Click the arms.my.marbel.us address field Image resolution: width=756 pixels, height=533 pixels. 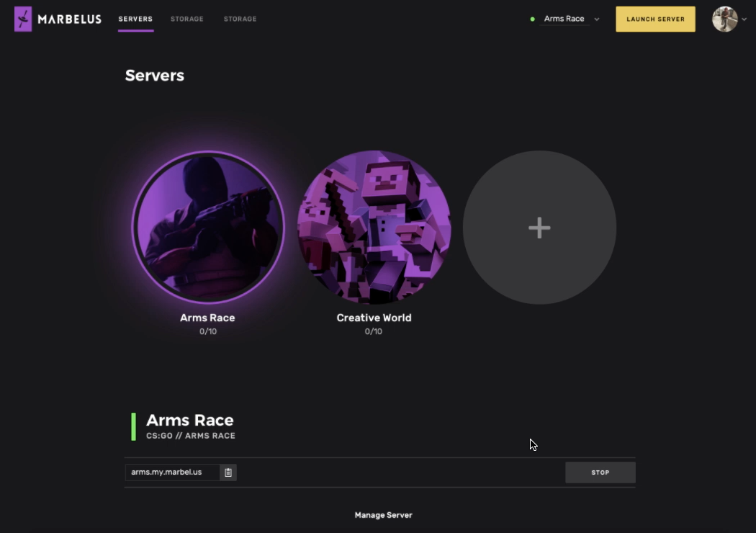[x=172, y=472]
